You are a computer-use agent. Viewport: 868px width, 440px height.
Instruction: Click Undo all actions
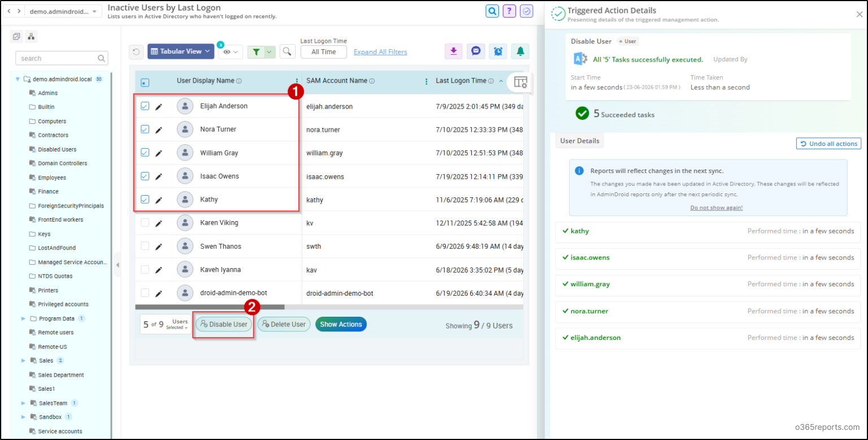tap(828, 144)
